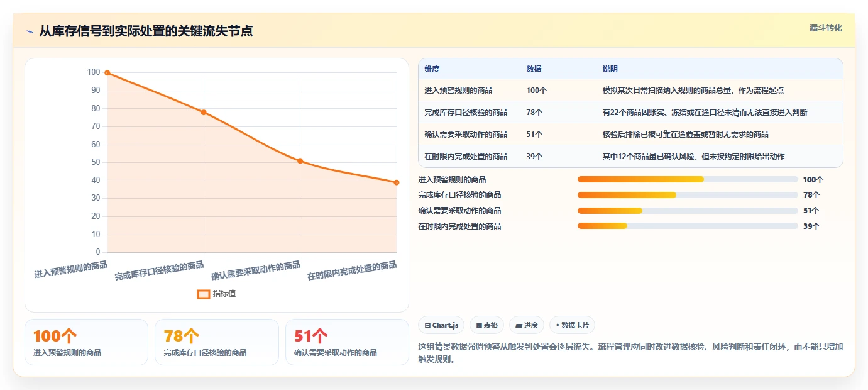The image size is (868, 390).
Task: Click the description starting 模拟某次日常扫描
Action: click(693, 91)
